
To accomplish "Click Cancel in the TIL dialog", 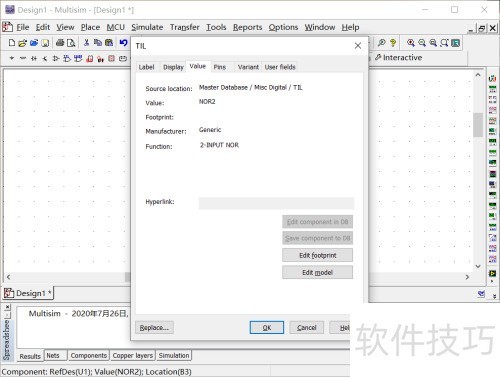I will point(307,328).
